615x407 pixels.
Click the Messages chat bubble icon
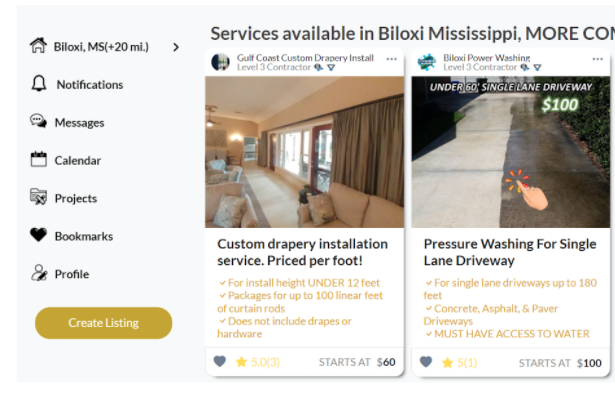click(x=38, y=121)
